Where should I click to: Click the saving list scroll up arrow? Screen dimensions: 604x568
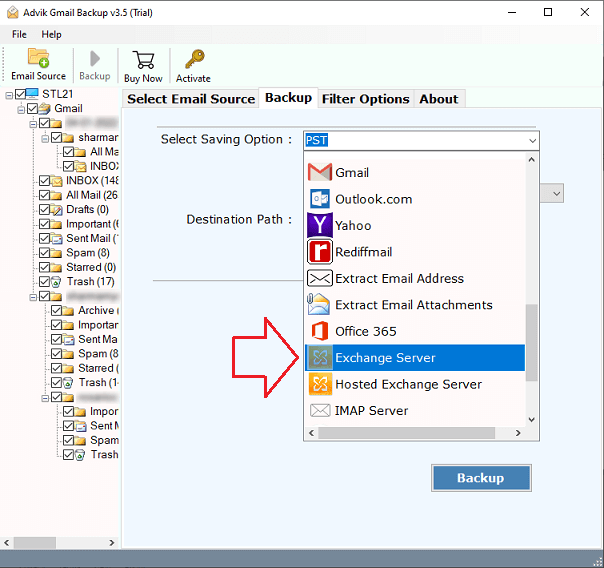pyautogui.click(x=532, y=159)
